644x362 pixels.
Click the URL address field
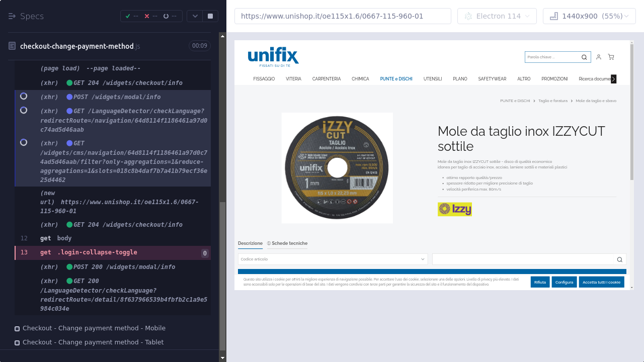tap(343, 16)
